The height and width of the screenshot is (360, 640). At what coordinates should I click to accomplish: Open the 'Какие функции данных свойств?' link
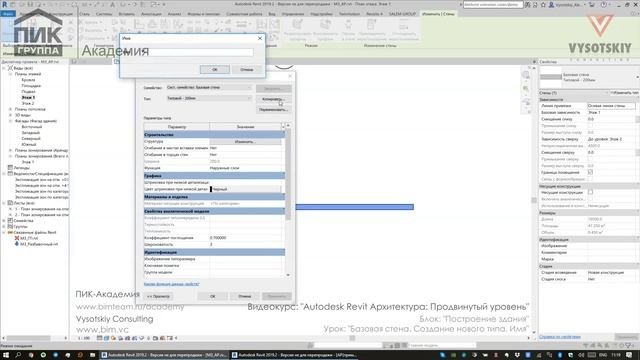click(x=171, y=284)
